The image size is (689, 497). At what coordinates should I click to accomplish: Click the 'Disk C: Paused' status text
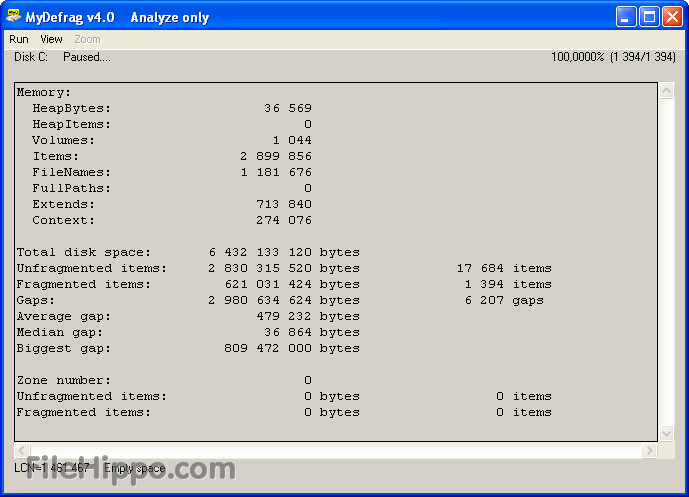[62, 57]
